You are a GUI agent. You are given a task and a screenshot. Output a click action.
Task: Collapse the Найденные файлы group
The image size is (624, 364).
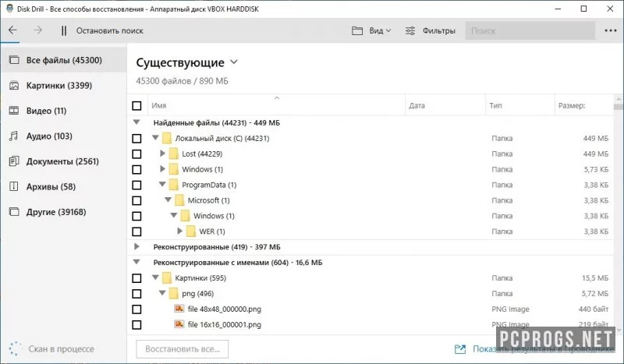point(136,122)
